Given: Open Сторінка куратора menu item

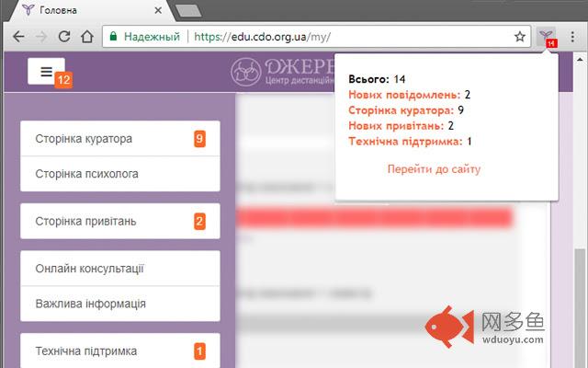Looking at the screenshot, I should coord(120,139).
